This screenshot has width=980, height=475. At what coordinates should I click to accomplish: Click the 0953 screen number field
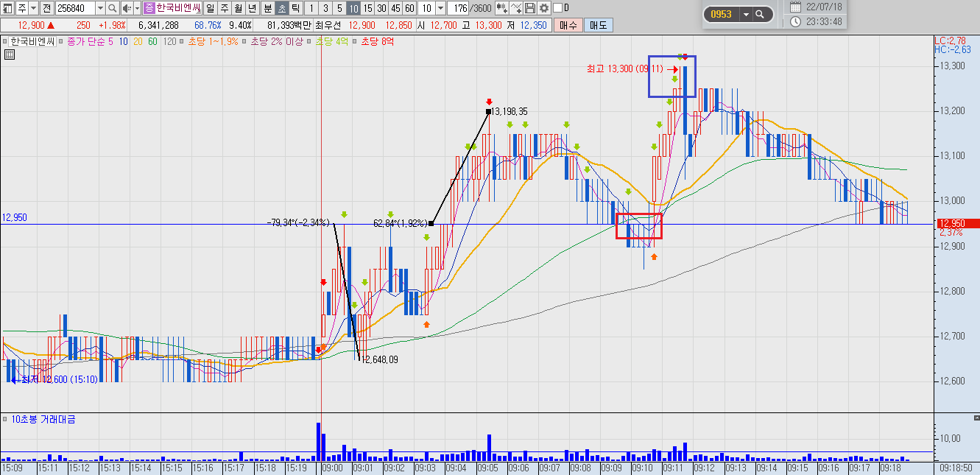tap(724, 14)
